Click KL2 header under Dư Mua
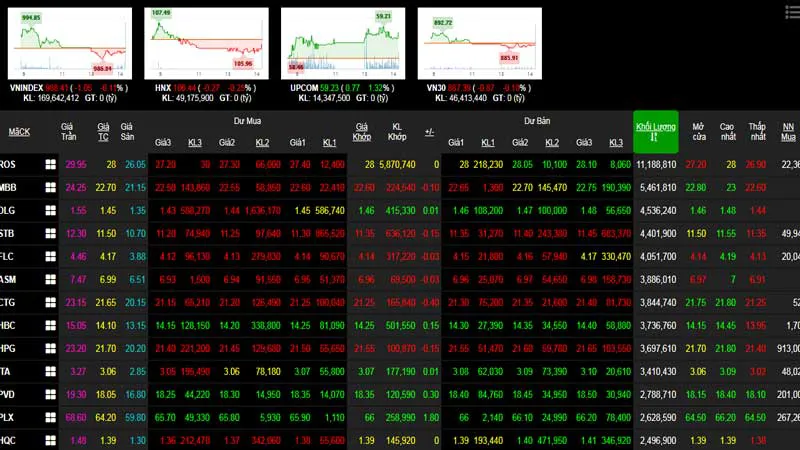Viewport: 800px width, 450px height. [262, 142]
